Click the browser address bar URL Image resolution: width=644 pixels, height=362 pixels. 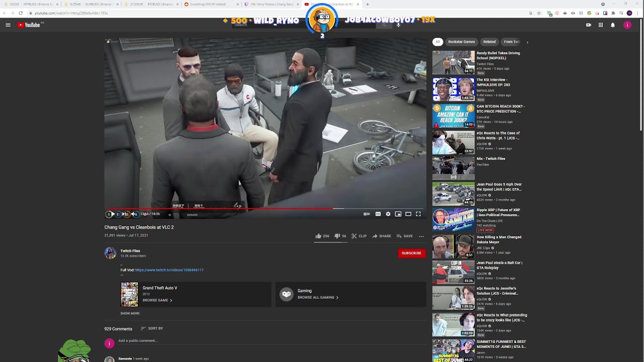[71, 13]
